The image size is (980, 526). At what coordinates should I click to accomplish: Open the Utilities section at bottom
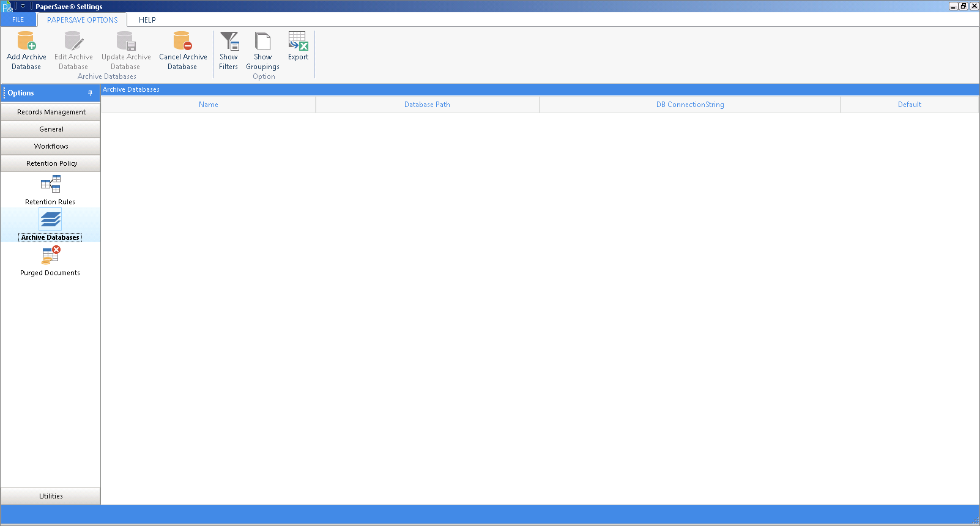[x=51, y=496]
